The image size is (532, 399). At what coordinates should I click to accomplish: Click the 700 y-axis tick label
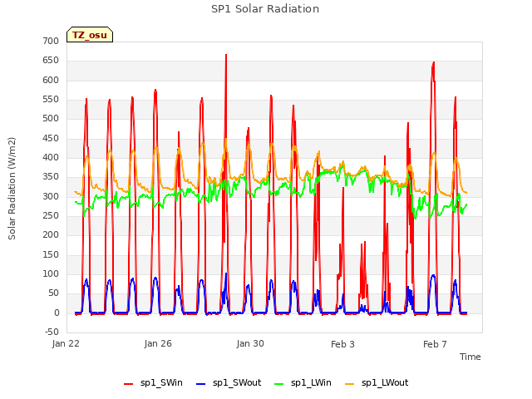pos(51,41)
